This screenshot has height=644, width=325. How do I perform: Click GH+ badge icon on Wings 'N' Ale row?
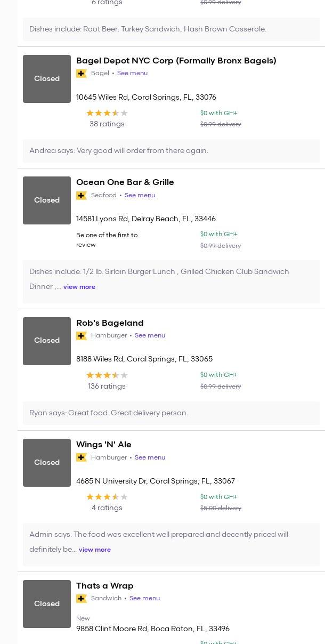[x=82, y=457]
